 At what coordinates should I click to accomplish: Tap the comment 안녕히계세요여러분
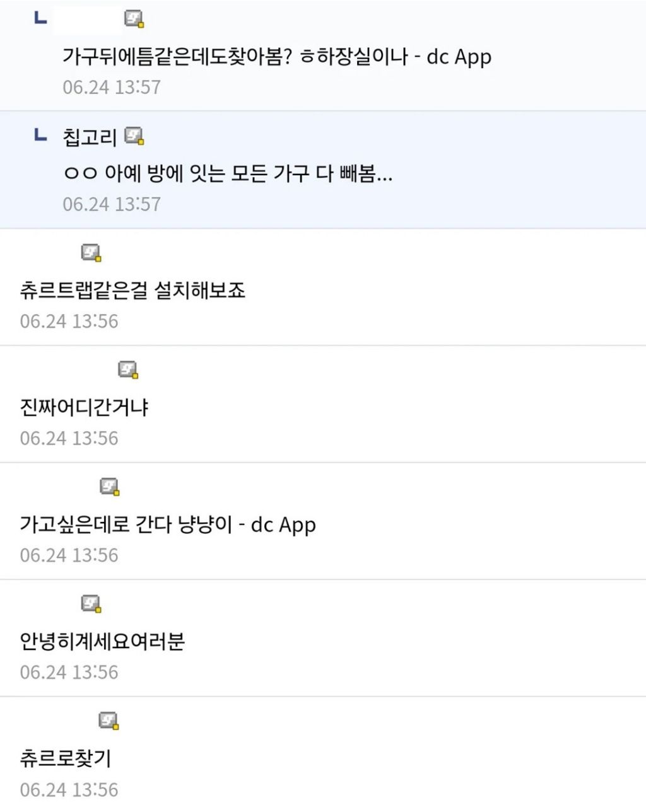pyautogui.click(x=102, y=642)
